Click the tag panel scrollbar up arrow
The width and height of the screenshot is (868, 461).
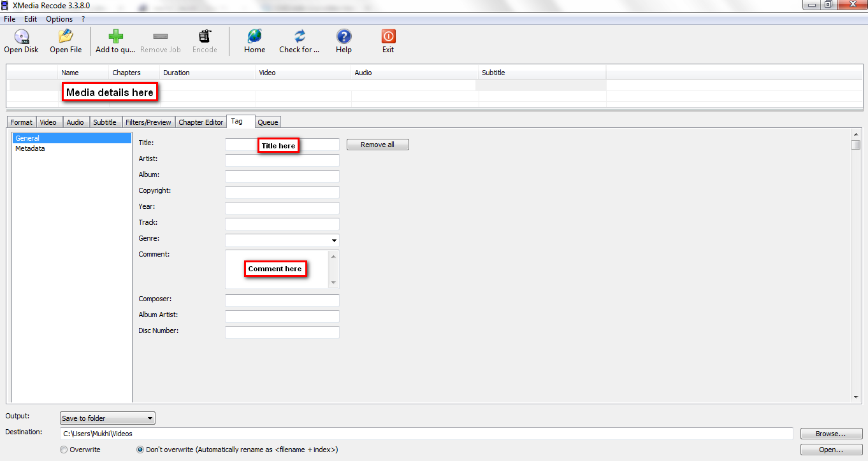pos(856,134)
